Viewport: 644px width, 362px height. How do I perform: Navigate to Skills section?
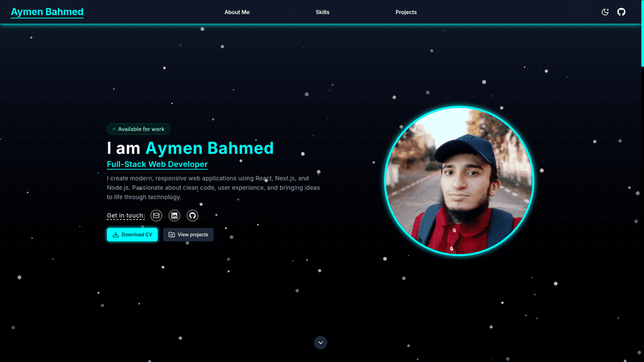tap(323, 13)
